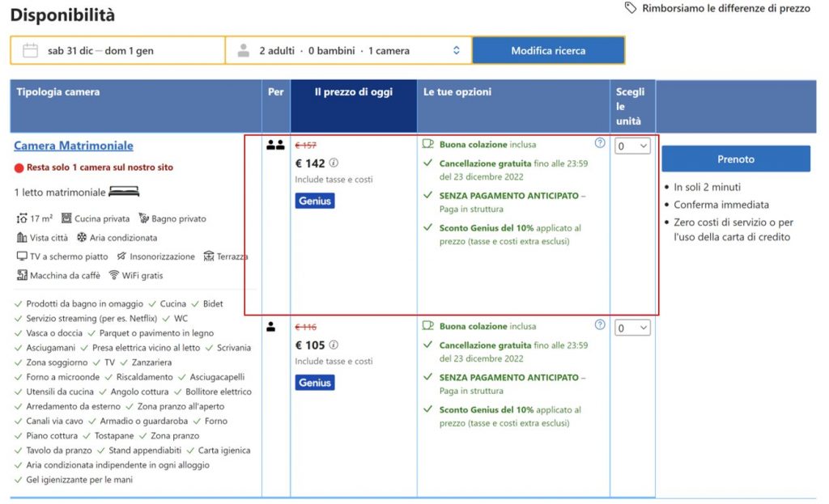
Task: Click the 'Il prezzo di oggi' column header
Action: pos(353,92)
